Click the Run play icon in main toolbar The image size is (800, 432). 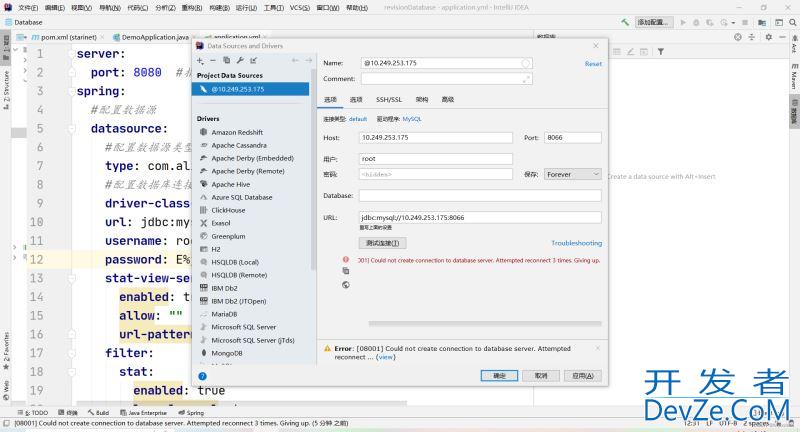pyautogui.click(x=683, y=22)
